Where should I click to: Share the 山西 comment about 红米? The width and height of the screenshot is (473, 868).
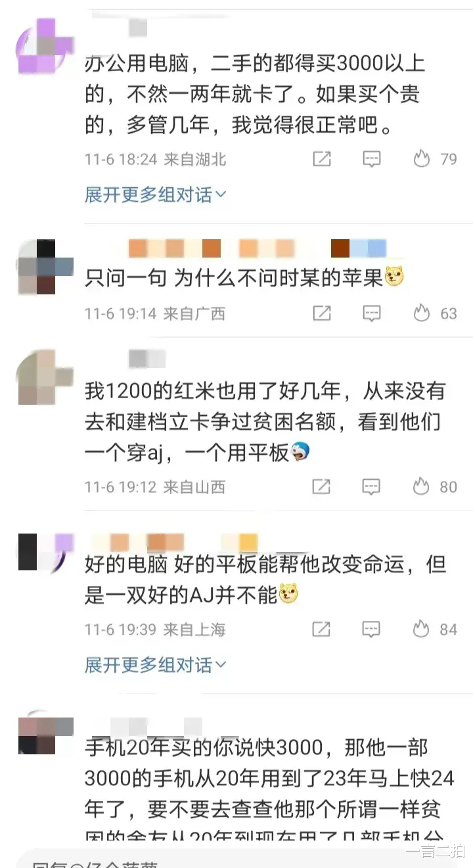(x=321, y=487)
